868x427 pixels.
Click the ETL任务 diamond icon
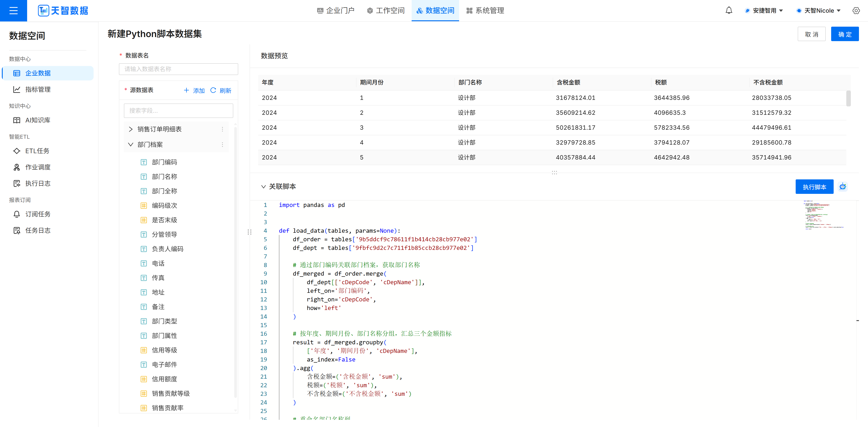[x=17, y=151]
